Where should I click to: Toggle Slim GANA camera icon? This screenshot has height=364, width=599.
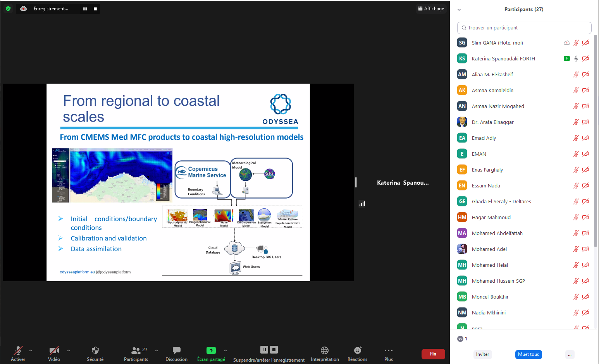click(x=585, y=43)
